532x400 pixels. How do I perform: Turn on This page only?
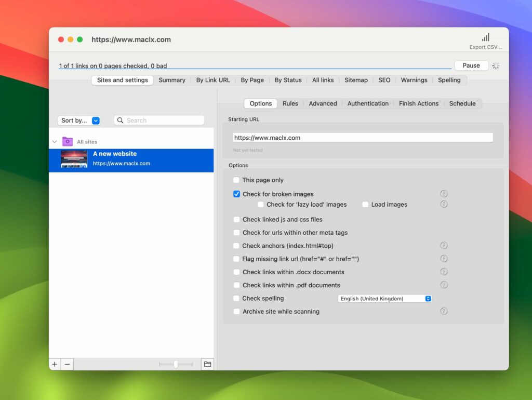pyautogui.click(x=236, y=180)
